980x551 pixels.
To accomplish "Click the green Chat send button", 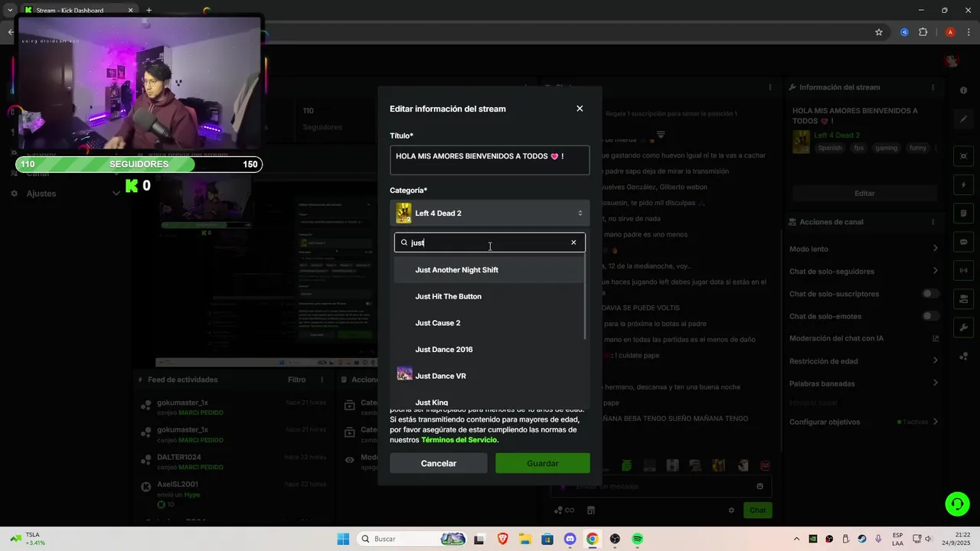I will click(757, 510).
